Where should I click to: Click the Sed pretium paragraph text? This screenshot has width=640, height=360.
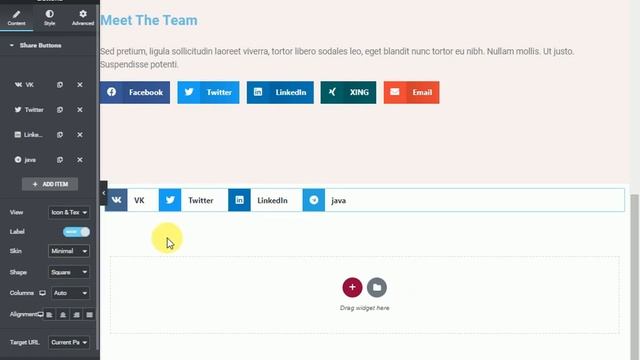[337, 58]
